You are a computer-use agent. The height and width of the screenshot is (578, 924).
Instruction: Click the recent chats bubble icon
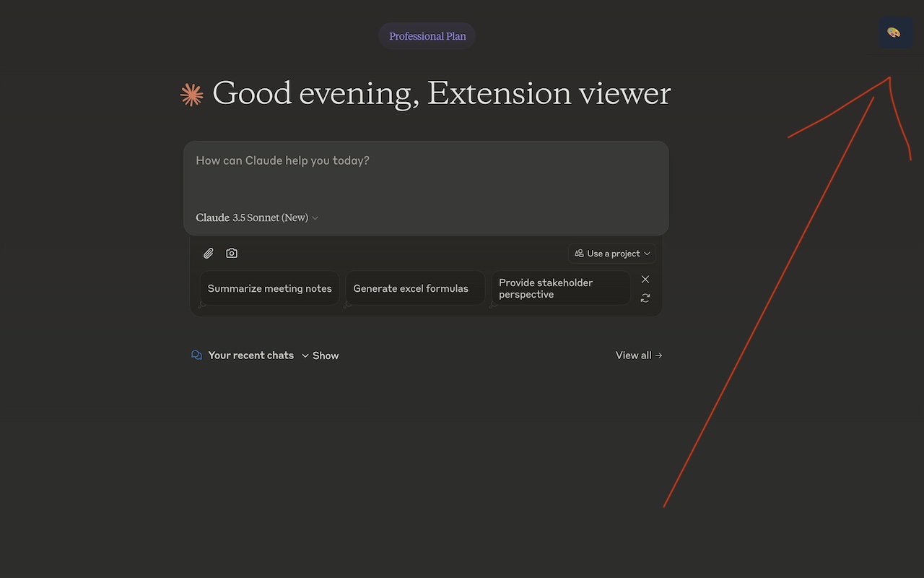click(196, 355)
